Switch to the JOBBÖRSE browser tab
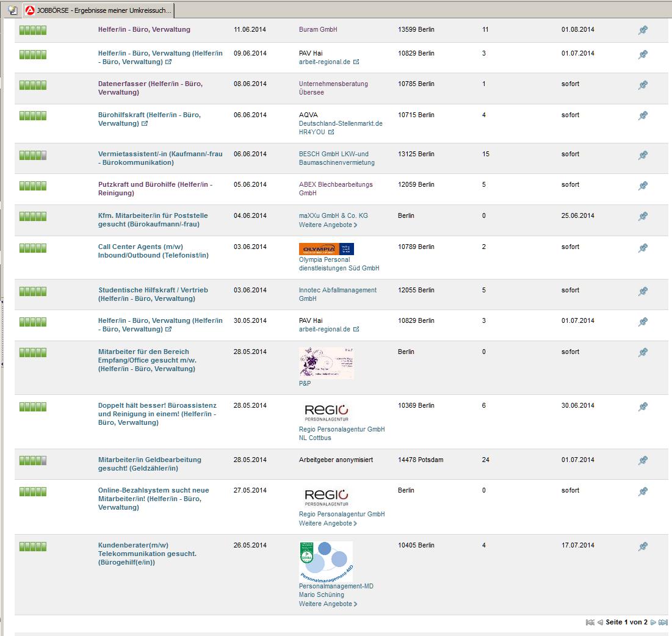This screenshot has height=636, width=672. coord(99,10)
